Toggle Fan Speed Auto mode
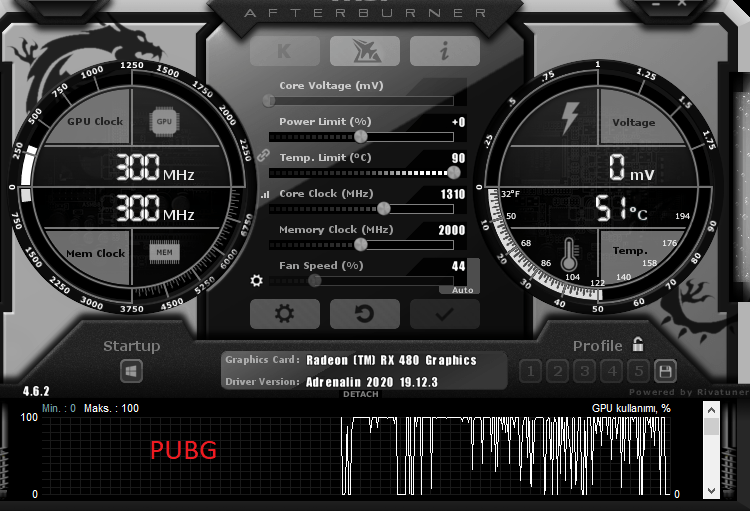Screen dimensions: 750x511 click(x=463, y=290)
